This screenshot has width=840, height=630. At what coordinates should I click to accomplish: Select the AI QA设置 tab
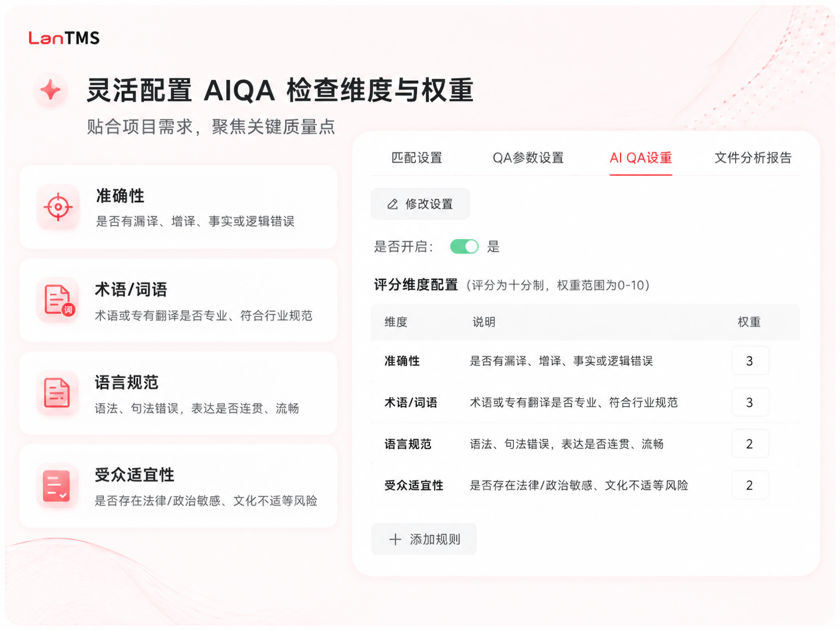click(640, 158)
